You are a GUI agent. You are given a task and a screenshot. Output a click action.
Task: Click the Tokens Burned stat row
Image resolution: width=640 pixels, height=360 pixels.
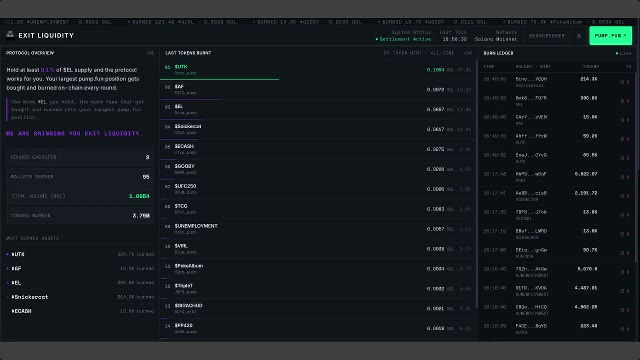80,216
